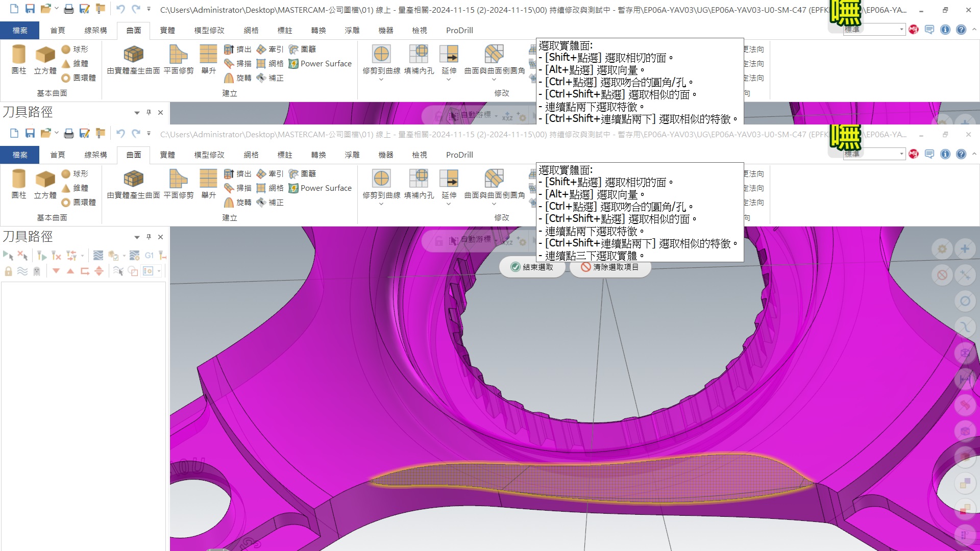980x551 pixels.
Task: Click 曲面與曲面倒圓角 icon in the lower ribbon
Action: click(494, 179)
